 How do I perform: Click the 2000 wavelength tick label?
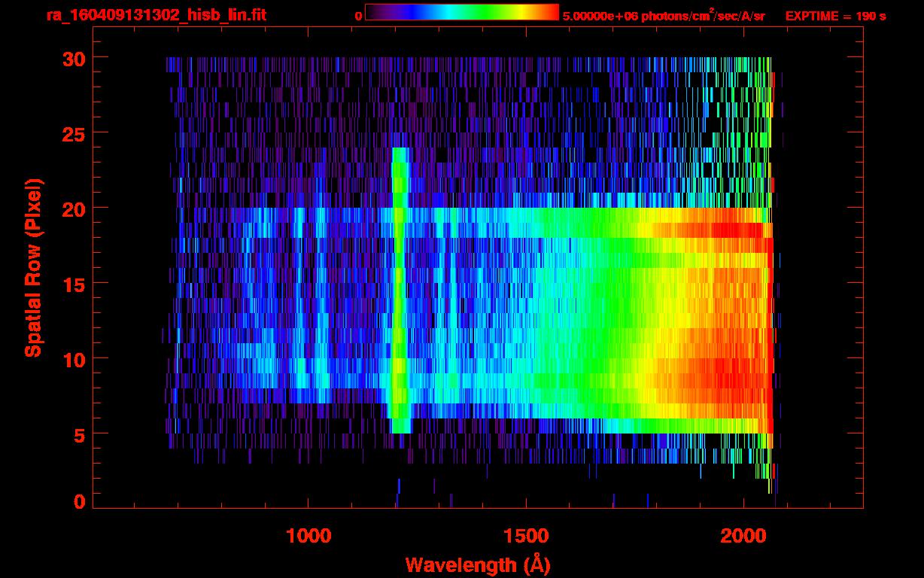coord(743,535)
